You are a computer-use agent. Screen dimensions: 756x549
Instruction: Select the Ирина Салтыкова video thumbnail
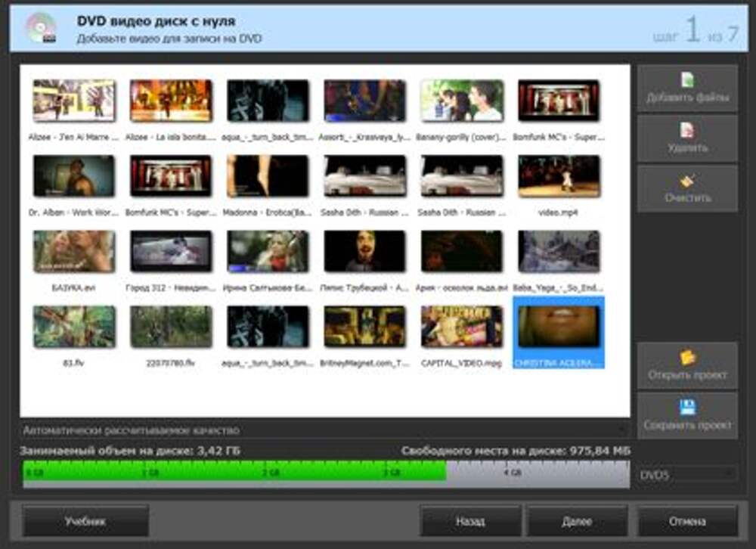[x=268, y=251]
